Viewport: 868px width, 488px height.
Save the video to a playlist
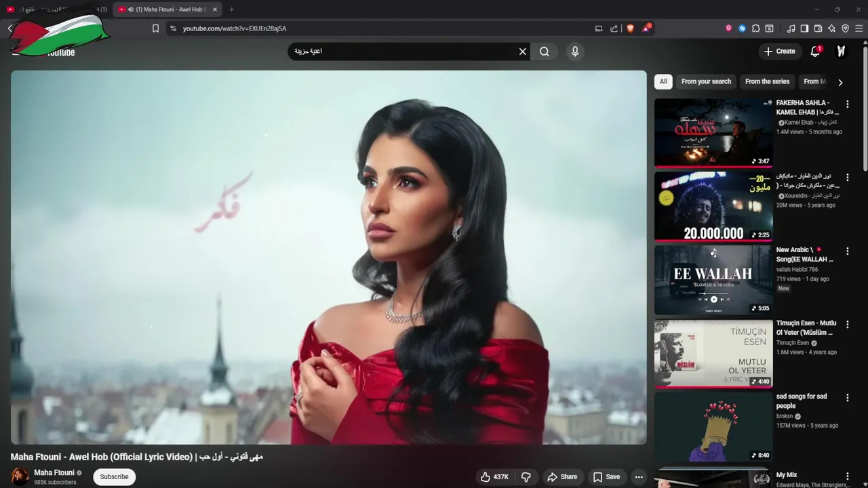(x=606, y=477)
